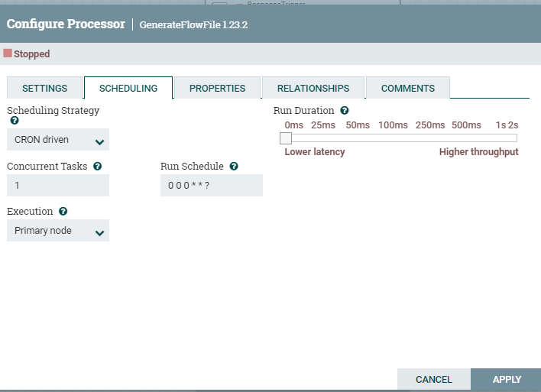
Task: Click the Run Duration help icon
Action: coord(345,111)
